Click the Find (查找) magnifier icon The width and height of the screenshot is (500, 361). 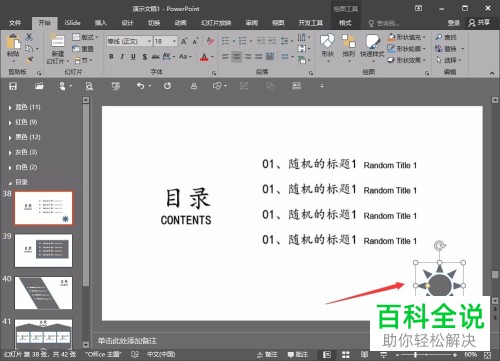(439, 37)
